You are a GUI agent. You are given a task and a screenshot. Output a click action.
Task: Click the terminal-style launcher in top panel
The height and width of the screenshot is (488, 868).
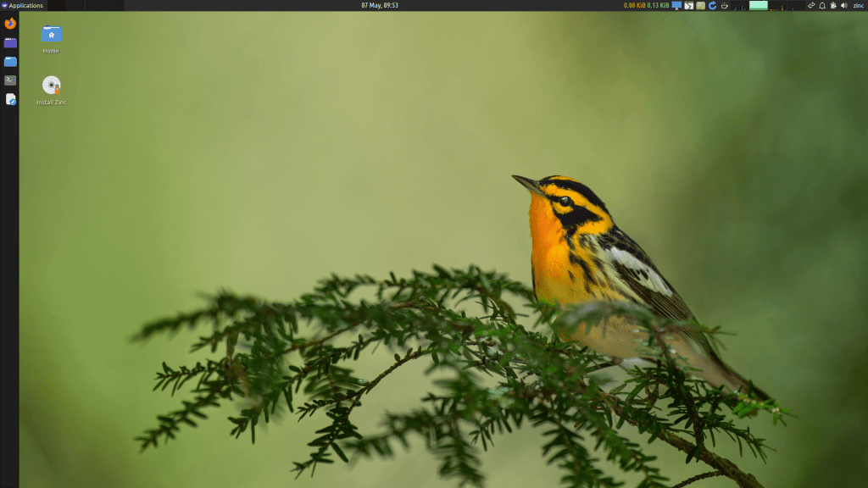pyautogui.click(x=689, y=5)
